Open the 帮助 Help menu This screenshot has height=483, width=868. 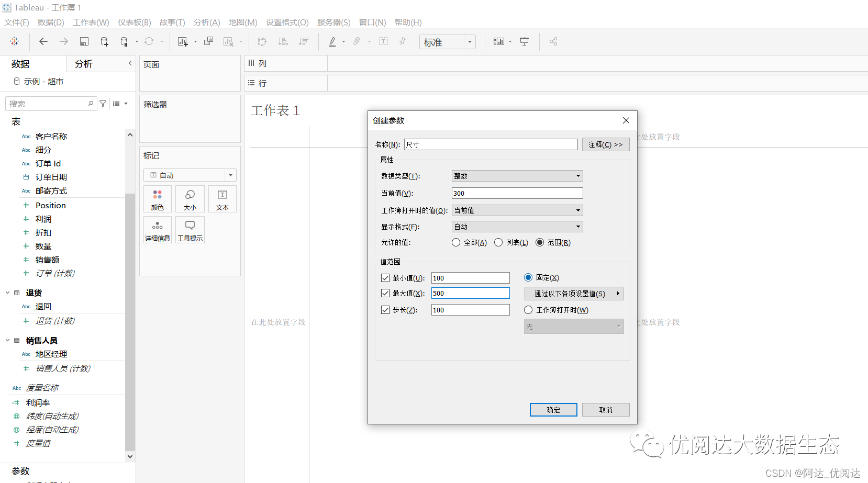(x=408, y=23)
